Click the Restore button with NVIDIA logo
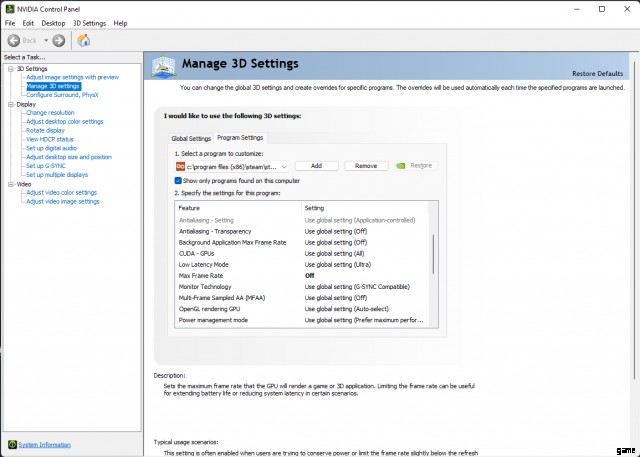Image resolution: width=640 pixels, height=457 pixels. tap(415, 166)
